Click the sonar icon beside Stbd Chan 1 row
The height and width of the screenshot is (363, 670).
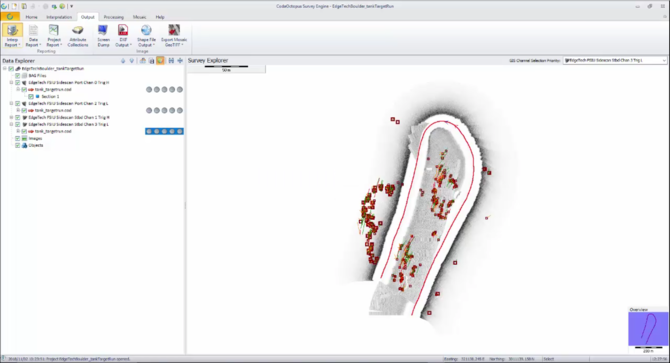[x=24, y=117]
